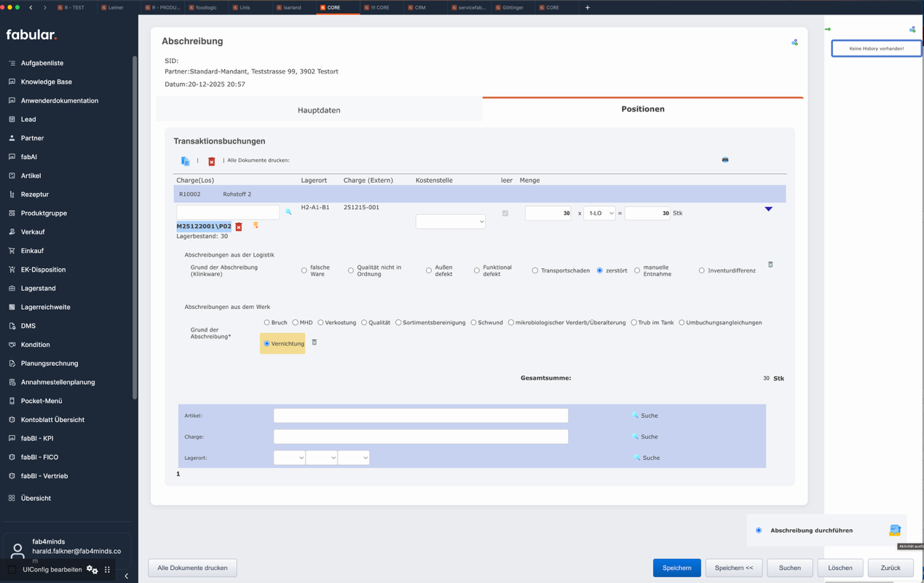
Task: Click the magnifier icon next to Charge(Los) field
Action: [x=288, y=212]
